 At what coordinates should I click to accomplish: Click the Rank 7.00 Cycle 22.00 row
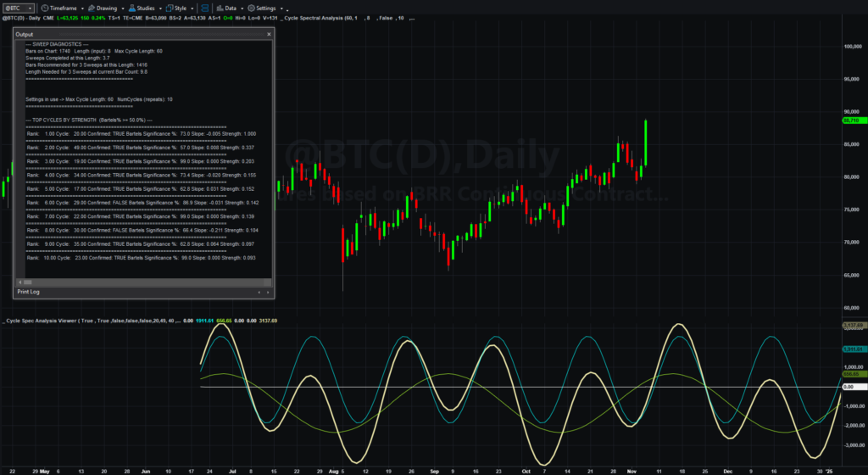[x=141, y=216]
